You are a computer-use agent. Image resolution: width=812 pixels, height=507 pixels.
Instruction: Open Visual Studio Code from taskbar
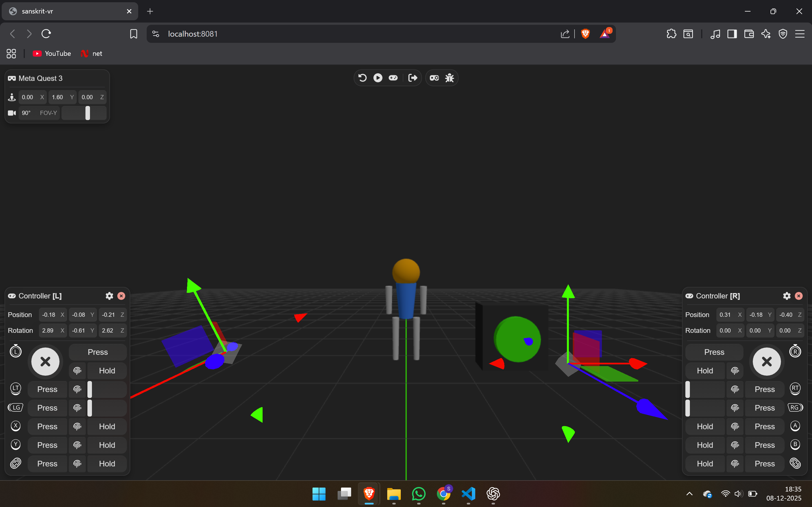(x=468, y=493)
